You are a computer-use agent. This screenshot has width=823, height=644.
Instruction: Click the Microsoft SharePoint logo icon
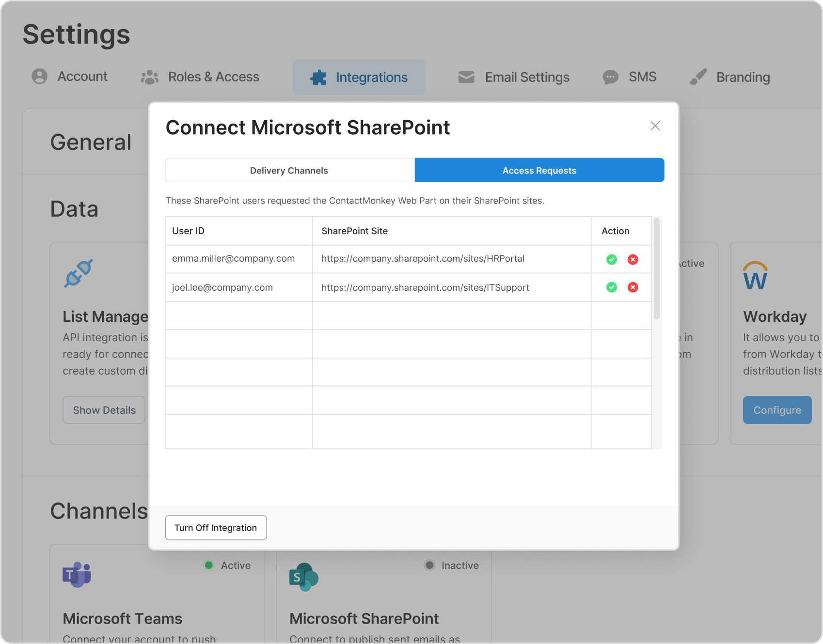coord(303,577)
